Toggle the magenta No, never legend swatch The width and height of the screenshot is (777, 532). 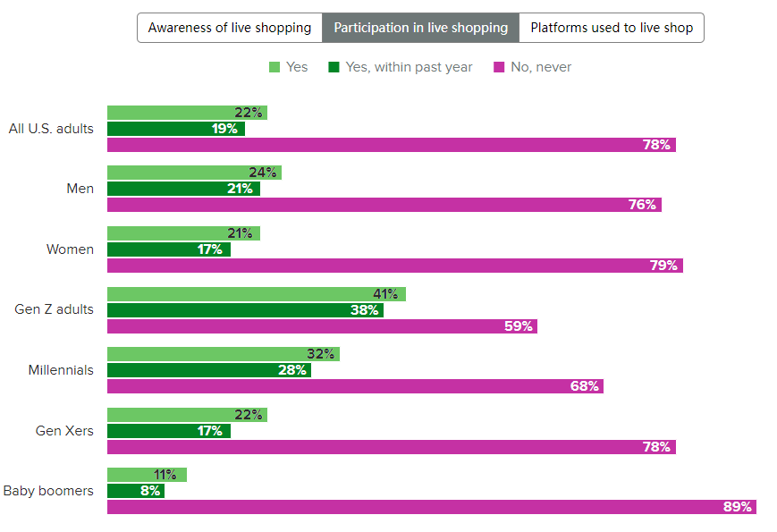(500, 67)
